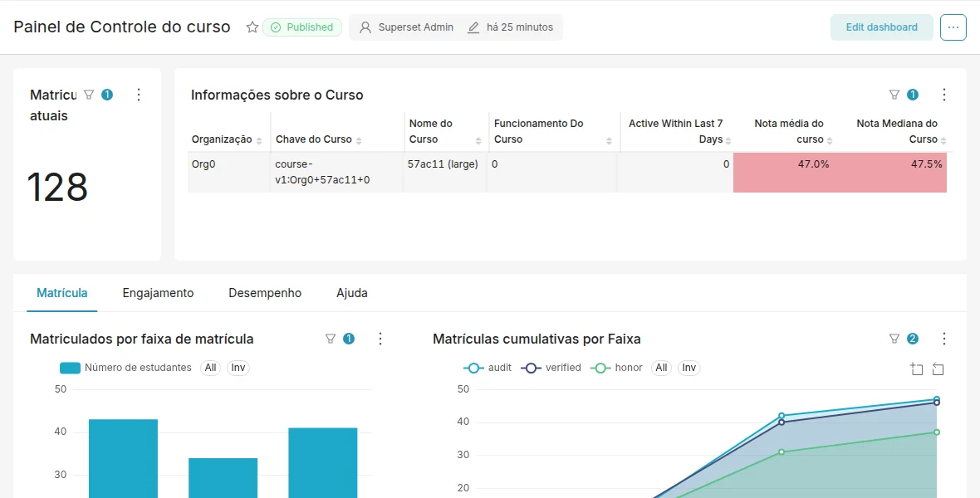Click All legend button in cumulative chart
The image size is (980, 498).
point(661,368)
